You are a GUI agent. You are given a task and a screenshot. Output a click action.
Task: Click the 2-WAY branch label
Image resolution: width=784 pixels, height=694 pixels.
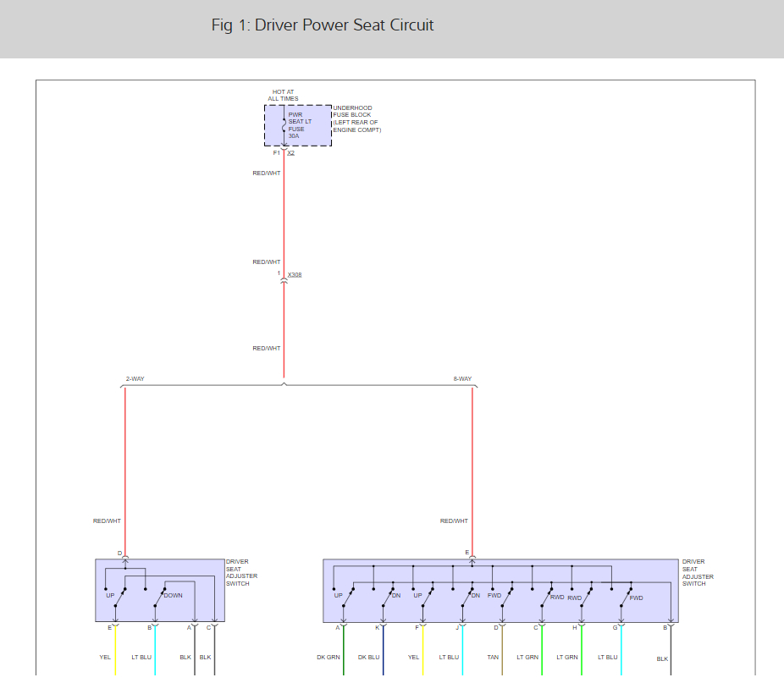coord(135,378)
